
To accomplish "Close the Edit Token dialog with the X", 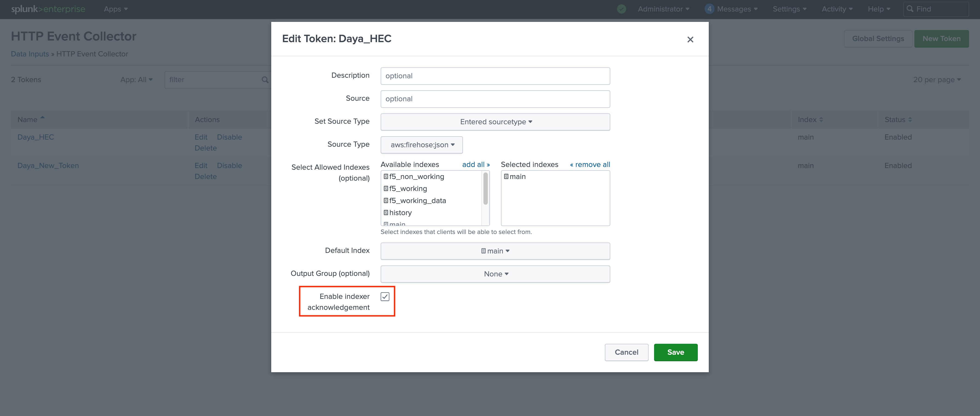I will click(690, 40).
